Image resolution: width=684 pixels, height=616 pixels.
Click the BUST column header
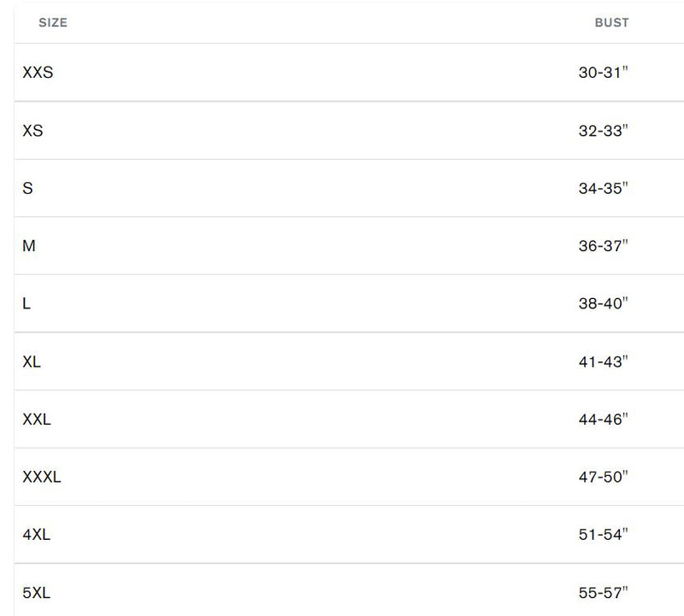point(611,23)
